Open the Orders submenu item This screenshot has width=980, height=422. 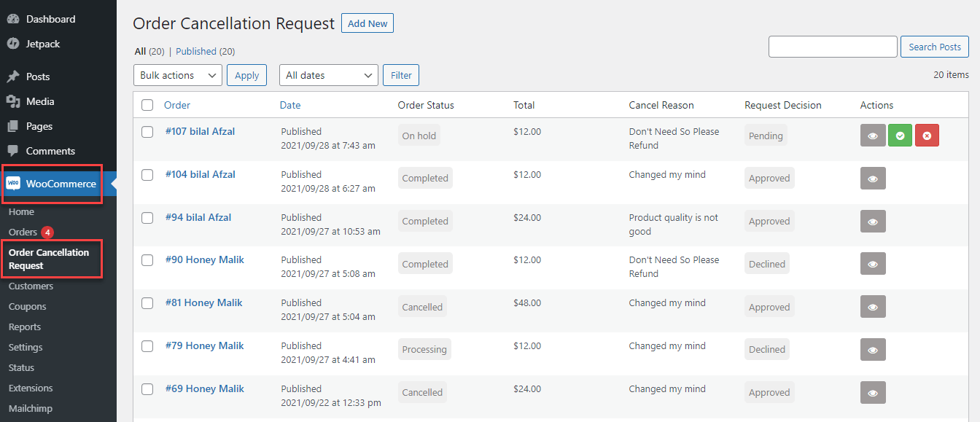23,232
